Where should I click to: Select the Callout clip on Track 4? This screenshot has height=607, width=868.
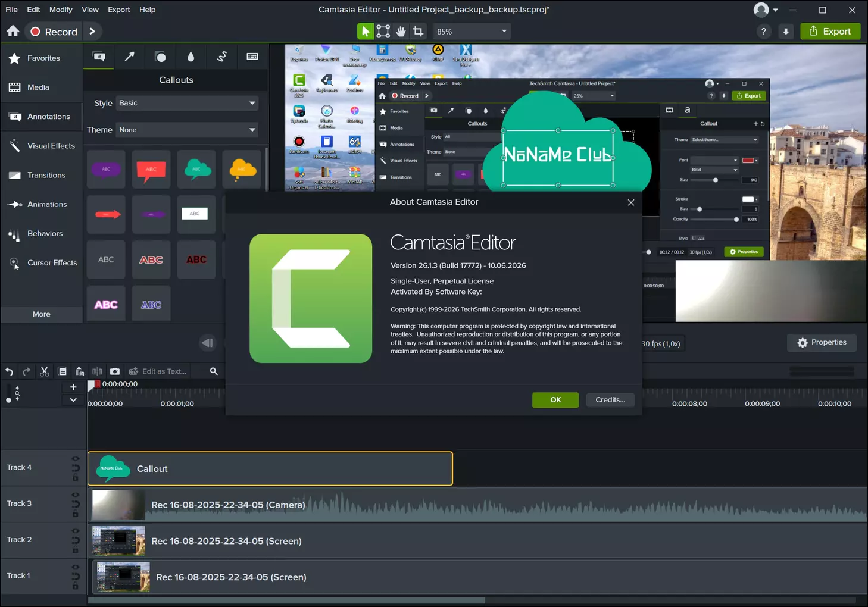click(270, 468)
